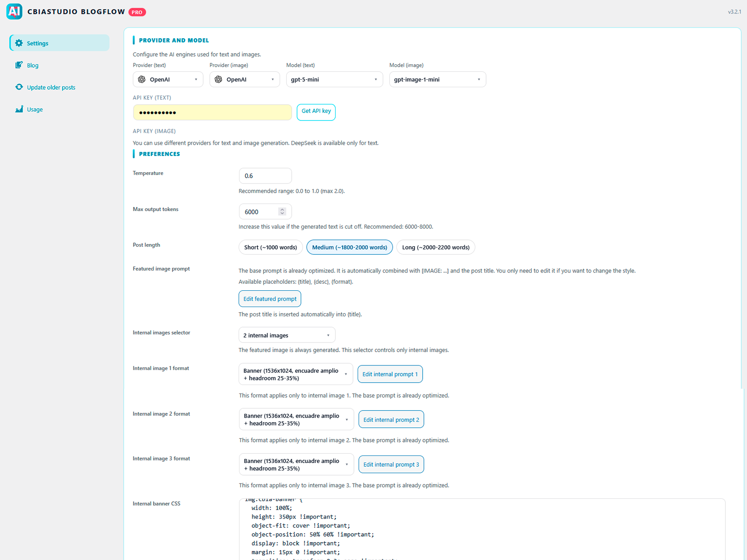This screenshot has width=747, height=560.
Task: Click the OpenAI logo in Provider (image)
Action: [218, 79]
